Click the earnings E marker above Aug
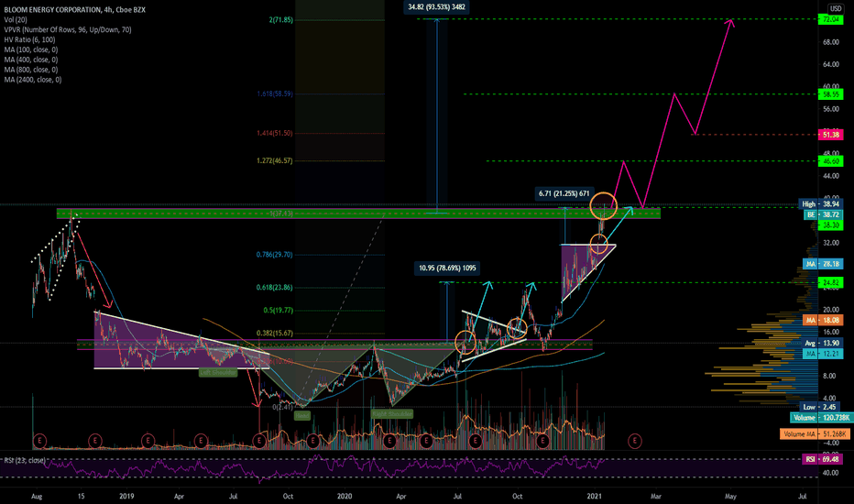The image size is (854, 504). click(x=39, y=440)
